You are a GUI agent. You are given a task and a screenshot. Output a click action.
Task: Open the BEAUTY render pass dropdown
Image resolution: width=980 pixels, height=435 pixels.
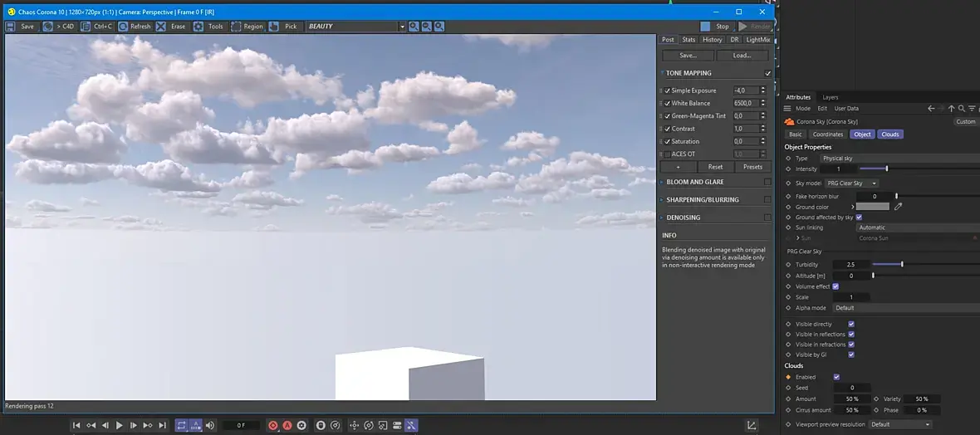[356, 27]
